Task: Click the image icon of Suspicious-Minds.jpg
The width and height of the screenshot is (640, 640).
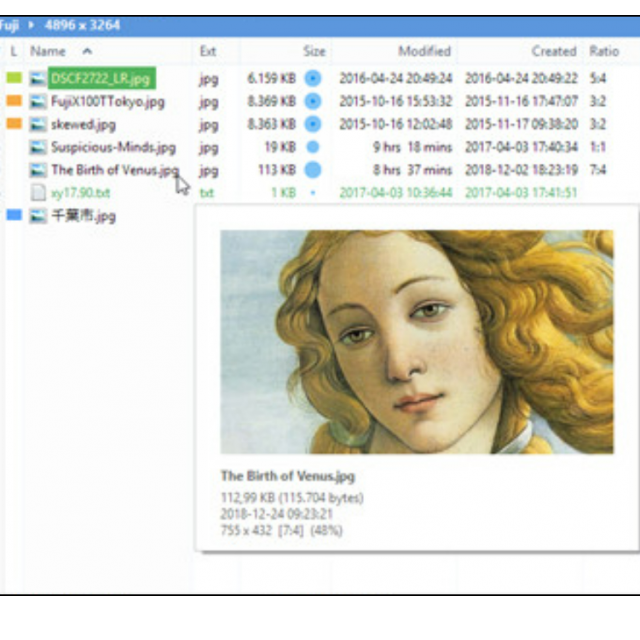Action: coord(38,147)
